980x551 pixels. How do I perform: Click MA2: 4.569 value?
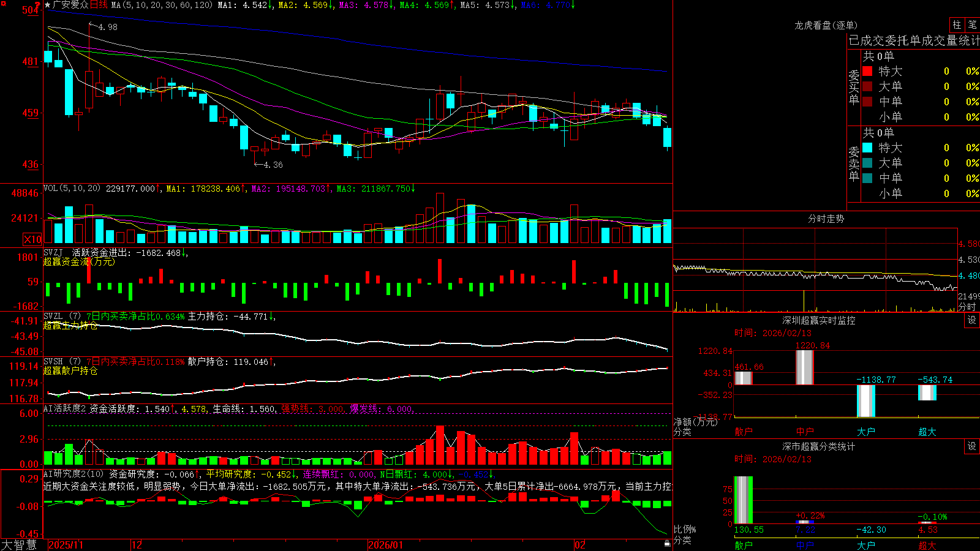click(x=305, y=5)
